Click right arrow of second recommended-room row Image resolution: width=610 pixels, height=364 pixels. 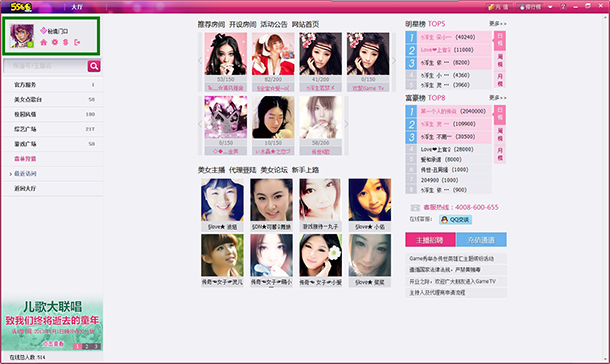[346, 124]
